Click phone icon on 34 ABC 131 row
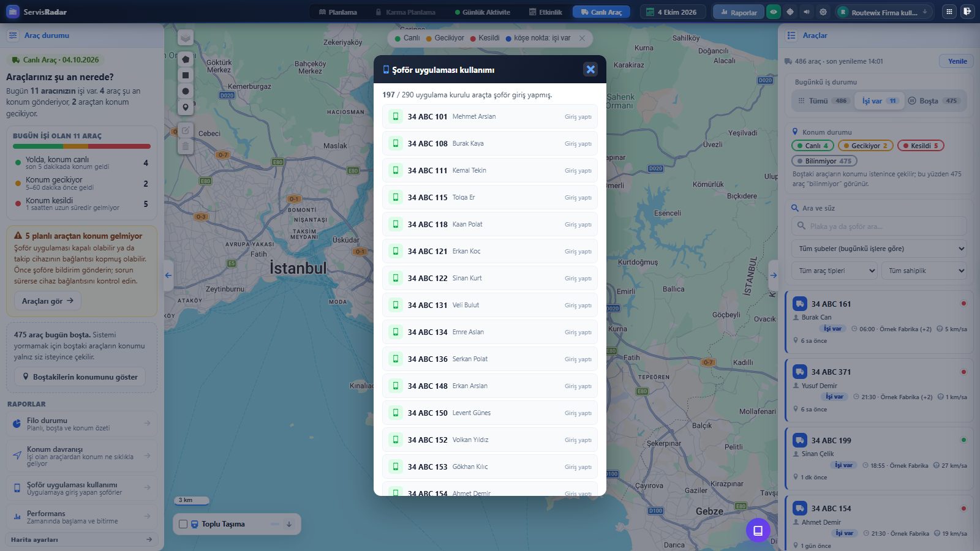This screenshot has width=980, height=551. click(396, 305)
